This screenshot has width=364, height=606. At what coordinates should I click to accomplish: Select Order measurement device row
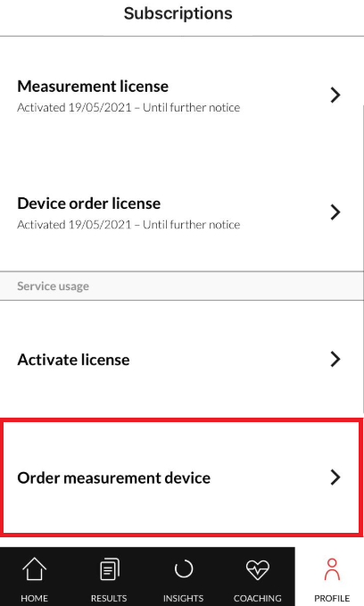tap(182, 477)
